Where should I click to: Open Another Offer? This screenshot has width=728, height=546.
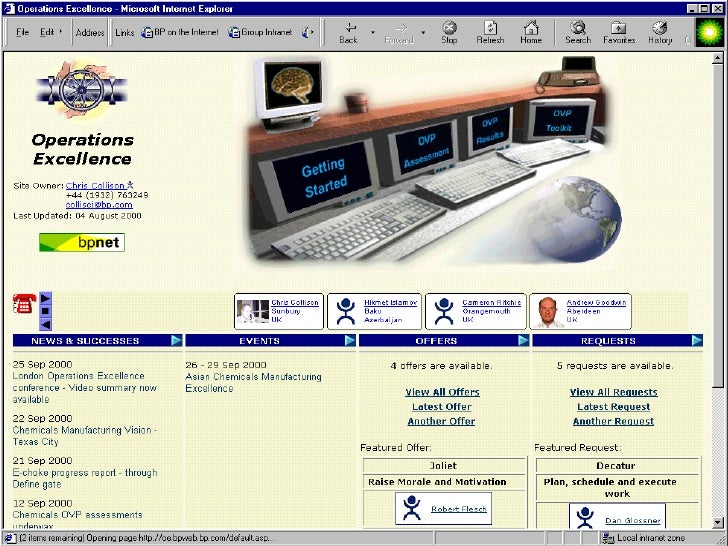(x=441, y=421)
